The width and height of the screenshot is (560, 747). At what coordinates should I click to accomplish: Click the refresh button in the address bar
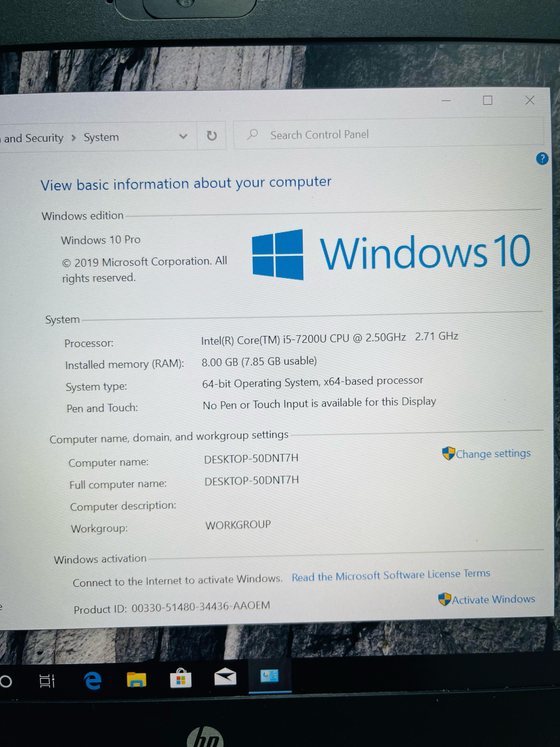(x=212, y=136)
